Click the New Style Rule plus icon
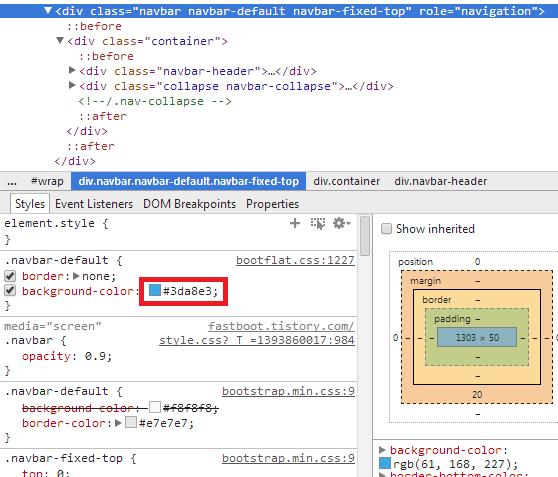 point(295,224)
